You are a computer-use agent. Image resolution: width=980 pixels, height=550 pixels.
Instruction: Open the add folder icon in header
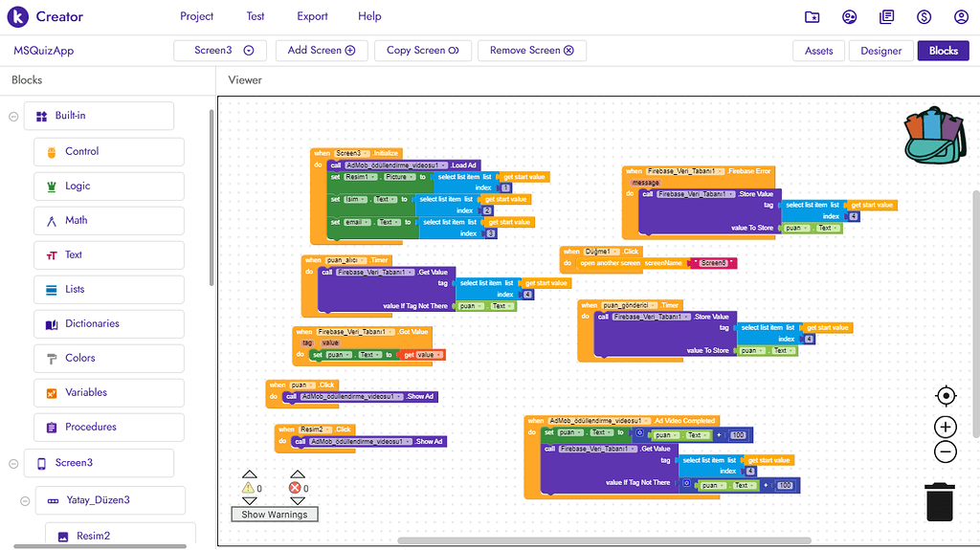point(813,17)
